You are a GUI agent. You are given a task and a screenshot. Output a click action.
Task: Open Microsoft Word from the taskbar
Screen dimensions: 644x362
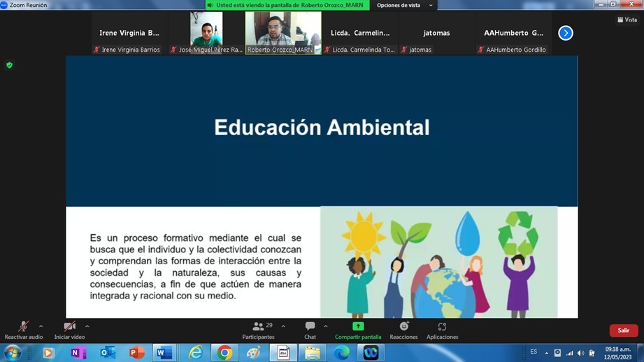click(x=164, y=353)
